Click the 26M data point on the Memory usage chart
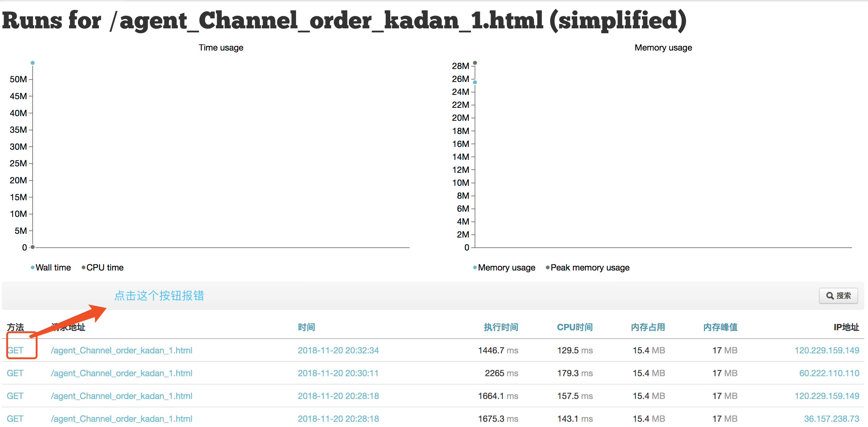Viewport: 868px width, 427px height. pos(475,82)
